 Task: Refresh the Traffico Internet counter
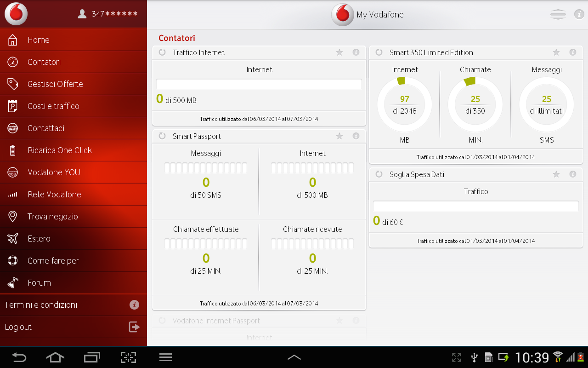click(162, 52)
